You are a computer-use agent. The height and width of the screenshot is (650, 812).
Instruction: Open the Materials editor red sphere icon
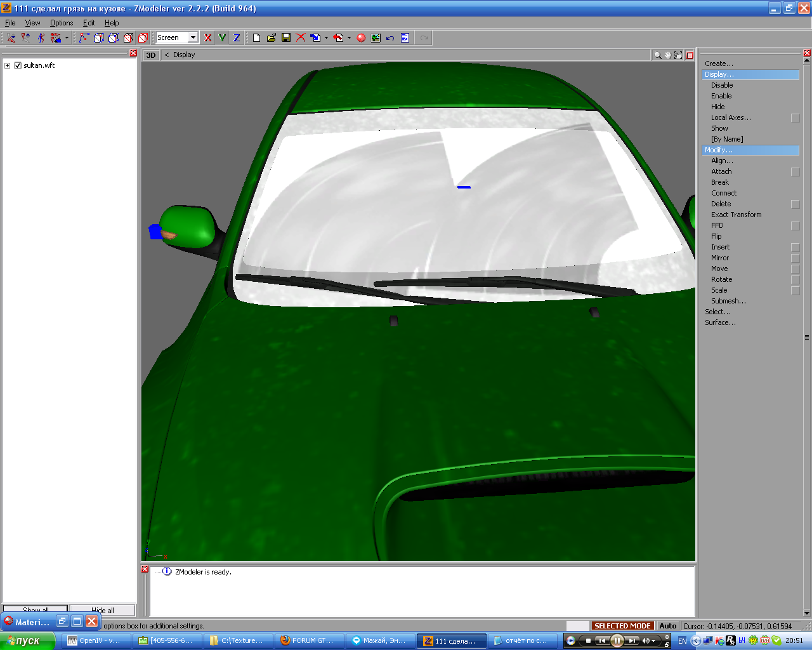tap(361, 38)
